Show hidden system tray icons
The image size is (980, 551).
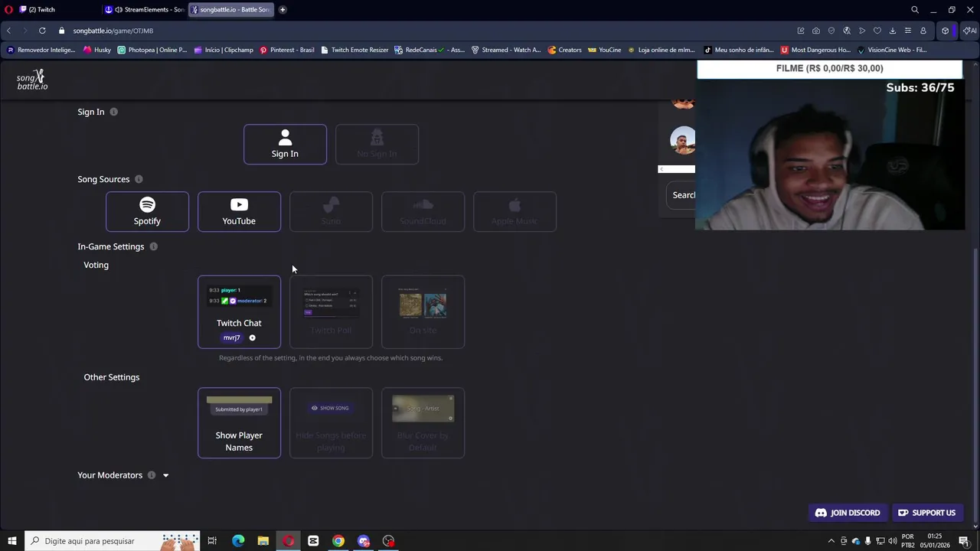[x=831, y=541]
